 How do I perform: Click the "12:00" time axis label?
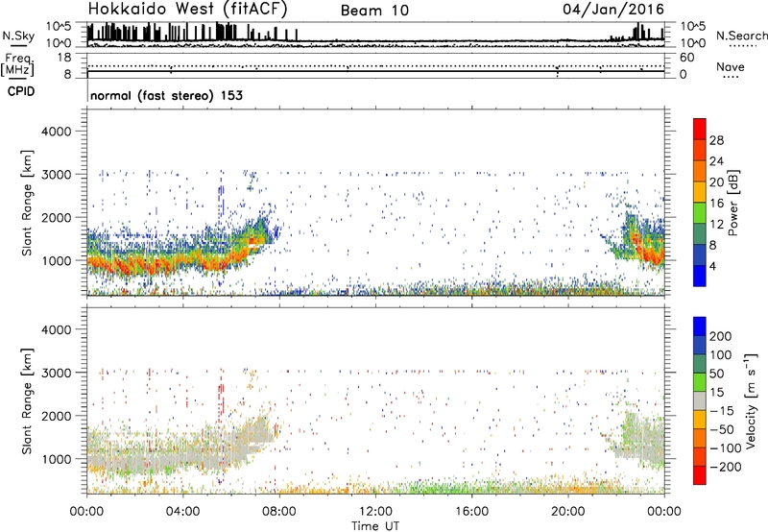[375, 512]
